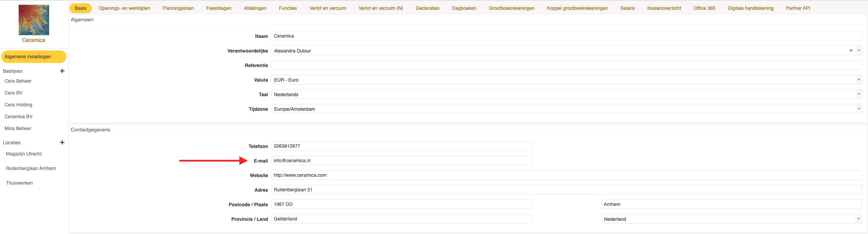Switch to Openings- en werktijden tab

coord(124,8)
